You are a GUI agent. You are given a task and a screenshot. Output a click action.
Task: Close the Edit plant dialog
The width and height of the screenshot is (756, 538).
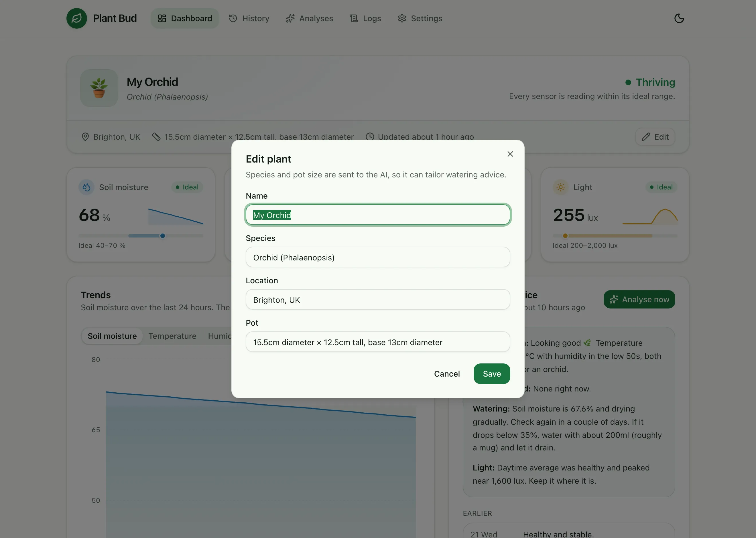pos(510,154)
